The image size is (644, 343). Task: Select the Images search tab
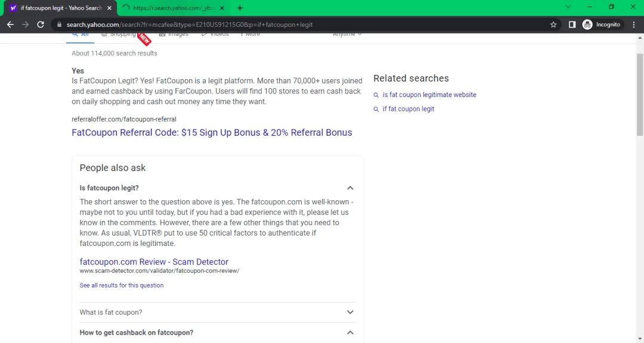[174, 34]
